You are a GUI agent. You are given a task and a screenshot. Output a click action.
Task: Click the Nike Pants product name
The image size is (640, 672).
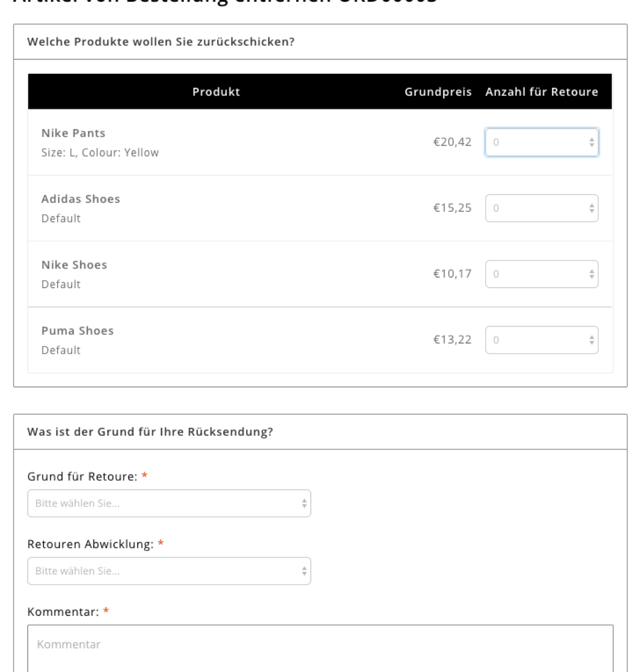click(73, 133)
